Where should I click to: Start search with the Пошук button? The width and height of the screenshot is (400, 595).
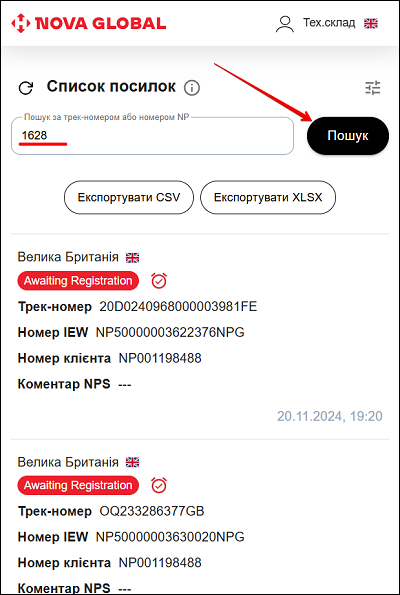pyautogui.click(x=348, y=136)
